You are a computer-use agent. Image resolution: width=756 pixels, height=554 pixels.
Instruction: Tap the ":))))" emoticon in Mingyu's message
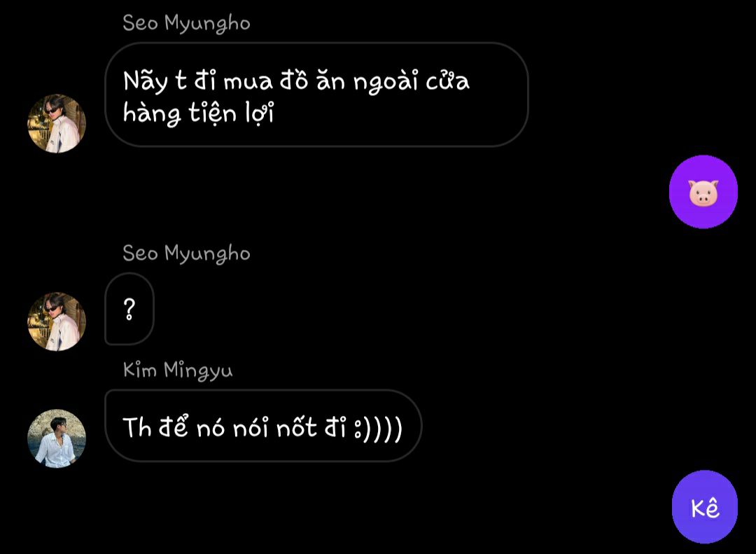click(378, 429)
